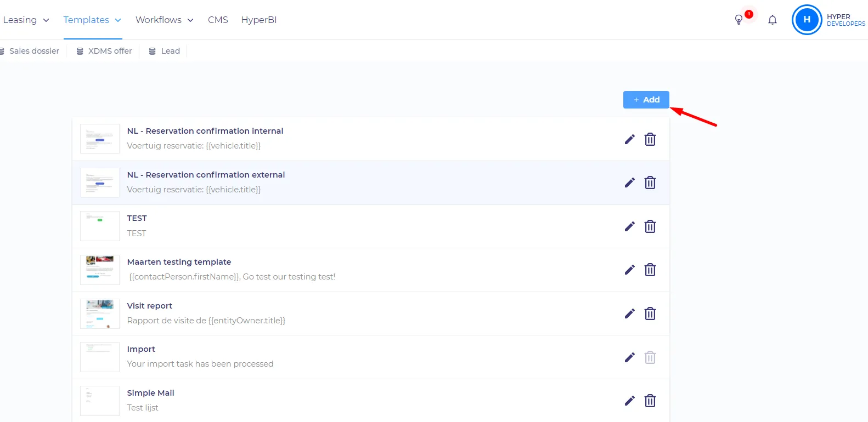Select the Visit report thumbnail preview
The image size is (868, 422).
point(100,313)
